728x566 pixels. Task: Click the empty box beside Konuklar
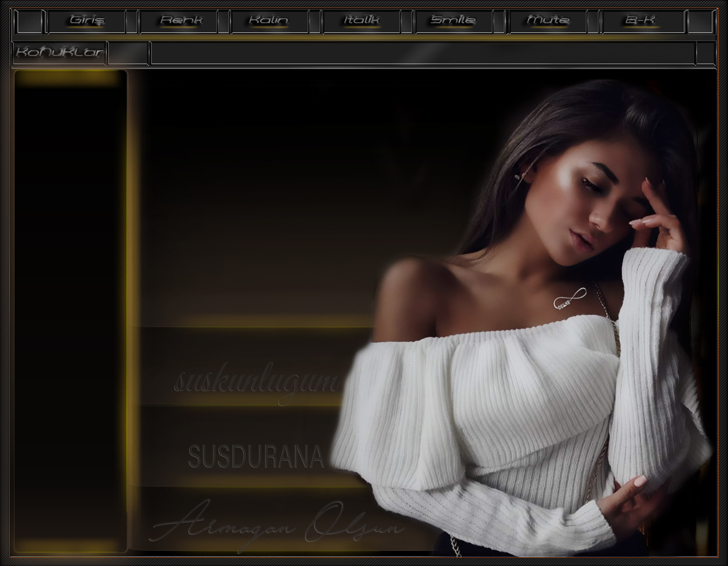[128, 53]
